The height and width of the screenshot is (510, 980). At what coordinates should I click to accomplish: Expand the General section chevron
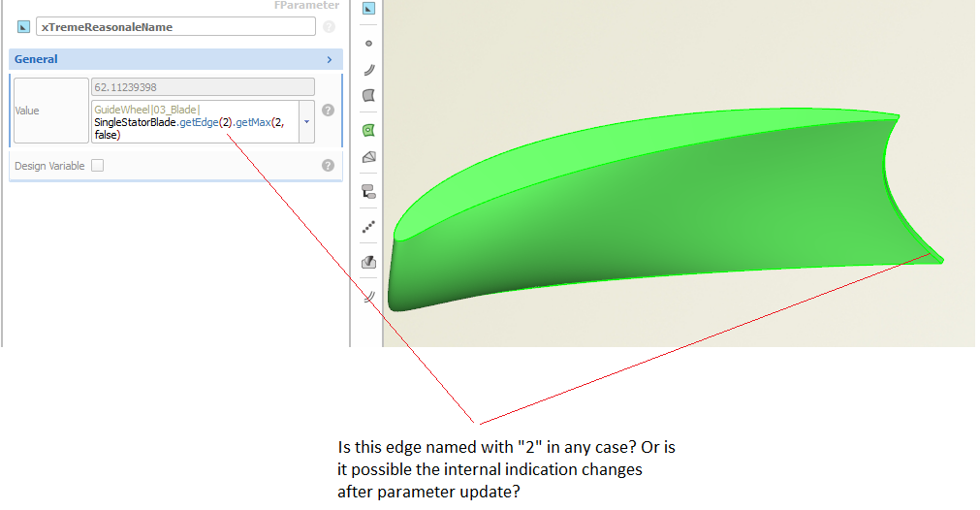(x=330, y=59)
